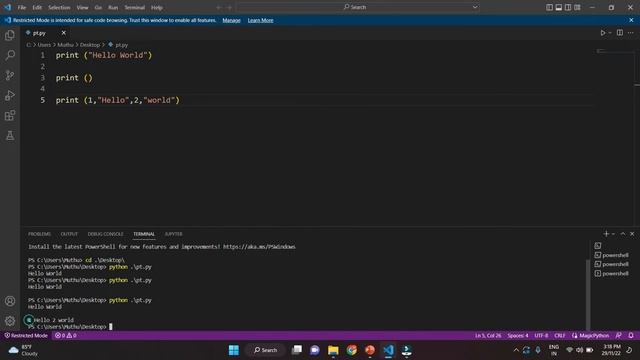
Task: Switch to the Debug Console tab
Action: (x=105, y=234)
